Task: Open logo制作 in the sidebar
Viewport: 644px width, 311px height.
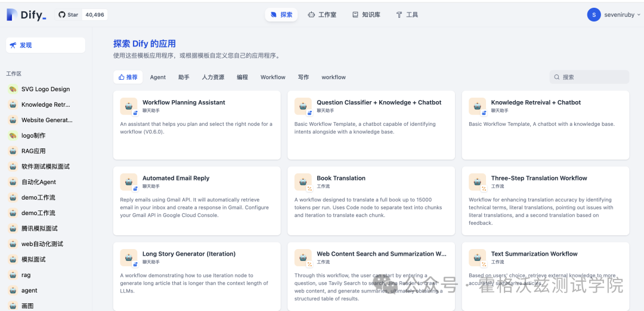Action: [x=45, y=135]
